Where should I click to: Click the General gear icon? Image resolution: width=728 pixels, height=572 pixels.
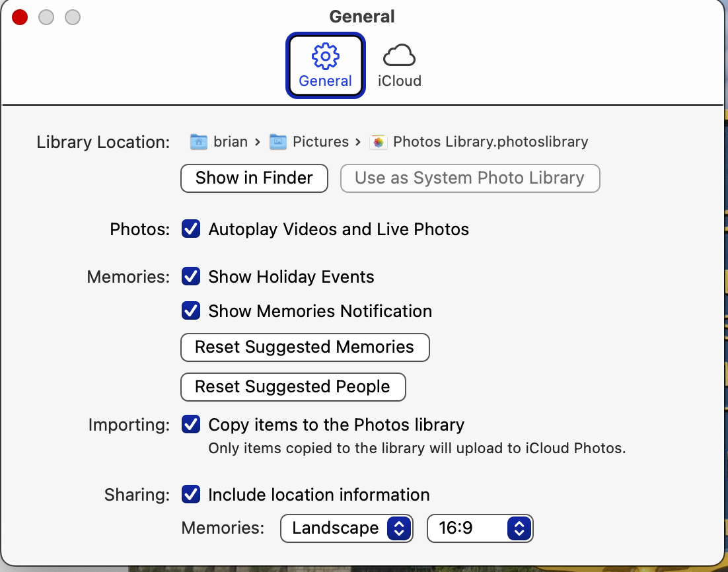click(325, 57)
